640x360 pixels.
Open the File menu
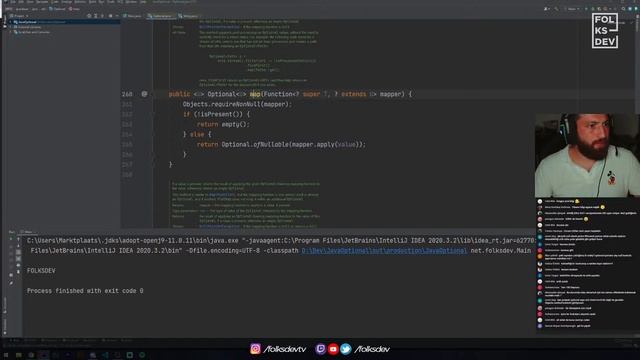pyautogui.click(x=13, y=2)
